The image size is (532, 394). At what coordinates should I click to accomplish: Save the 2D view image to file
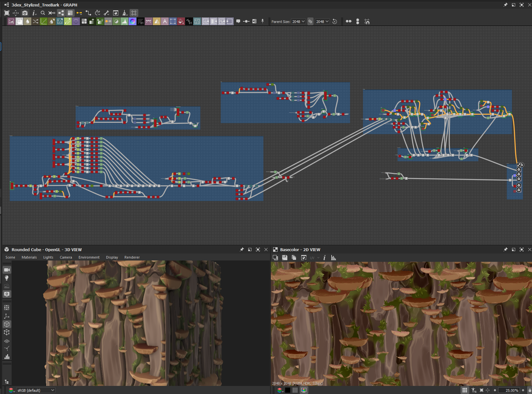pos(285,258)
